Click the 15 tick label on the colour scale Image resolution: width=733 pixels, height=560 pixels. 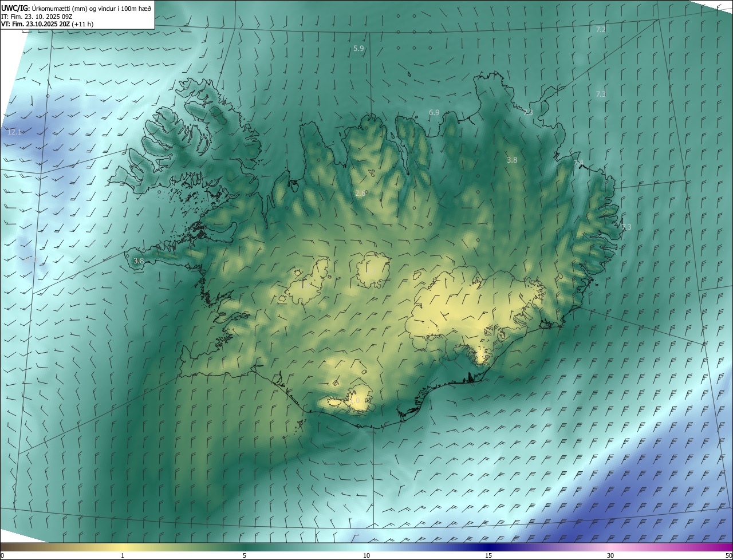(488, 555)
